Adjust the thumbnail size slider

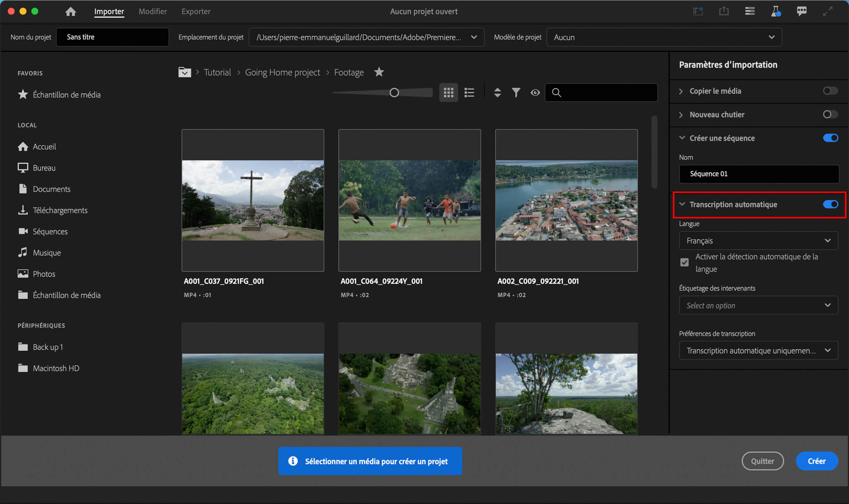[394, 92]
